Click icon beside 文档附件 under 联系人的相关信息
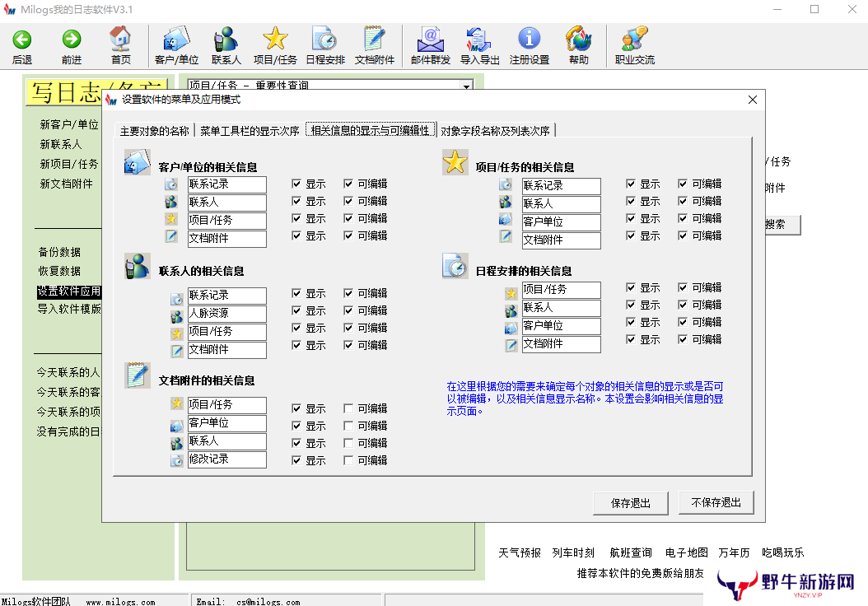Image resolution: width=868 pixels, height=606 pixels. [176, 351]
